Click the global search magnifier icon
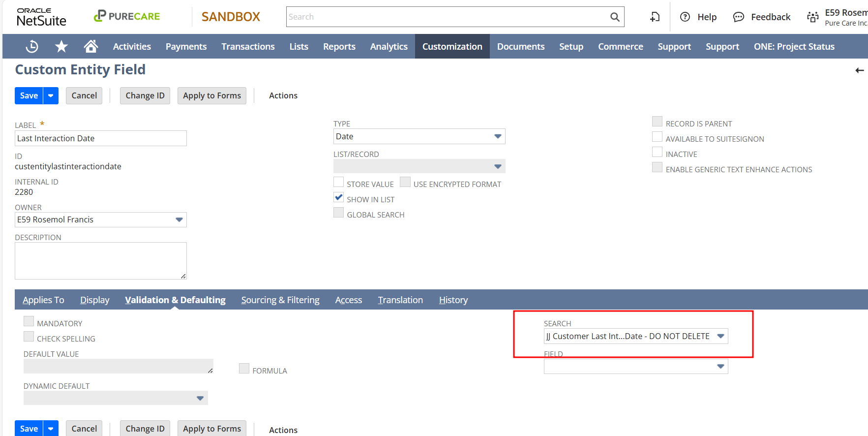The image size is (868, 436). coord(615,17)
